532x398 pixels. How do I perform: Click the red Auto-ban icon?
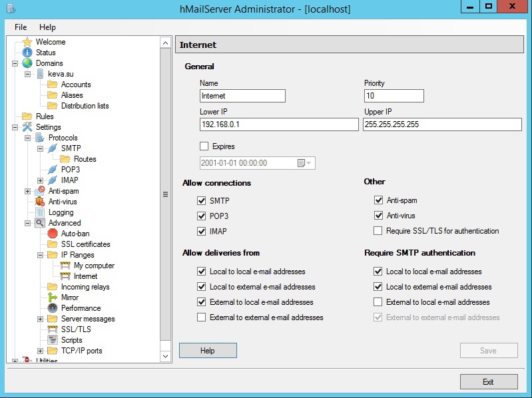52,234
